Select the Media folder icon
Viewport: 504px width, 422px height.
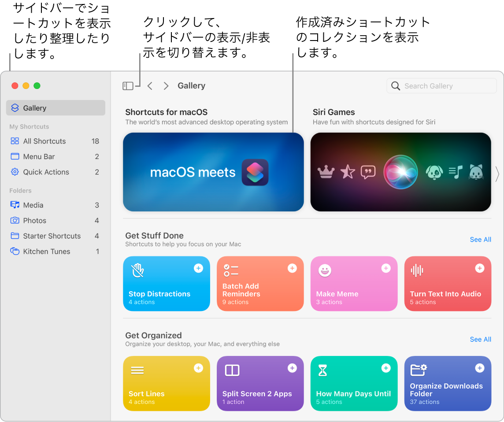coord(14,205)
